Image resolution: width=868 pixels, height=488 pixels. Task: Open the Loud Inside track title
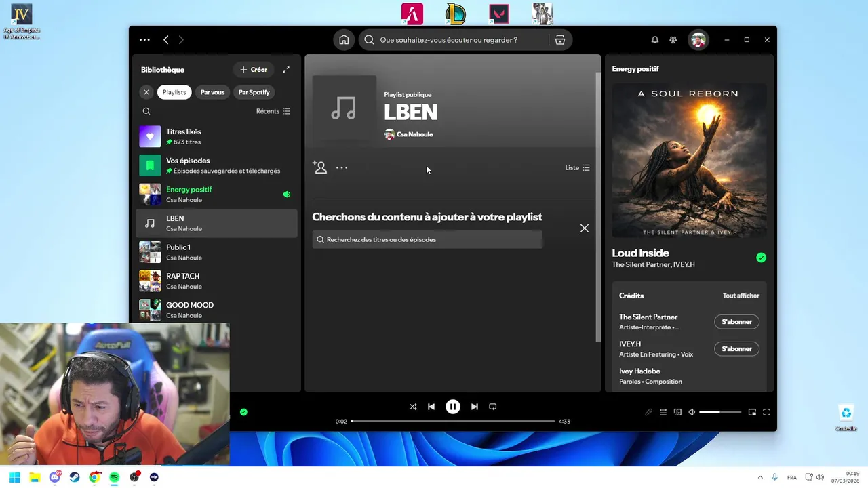tap(640, 253)
